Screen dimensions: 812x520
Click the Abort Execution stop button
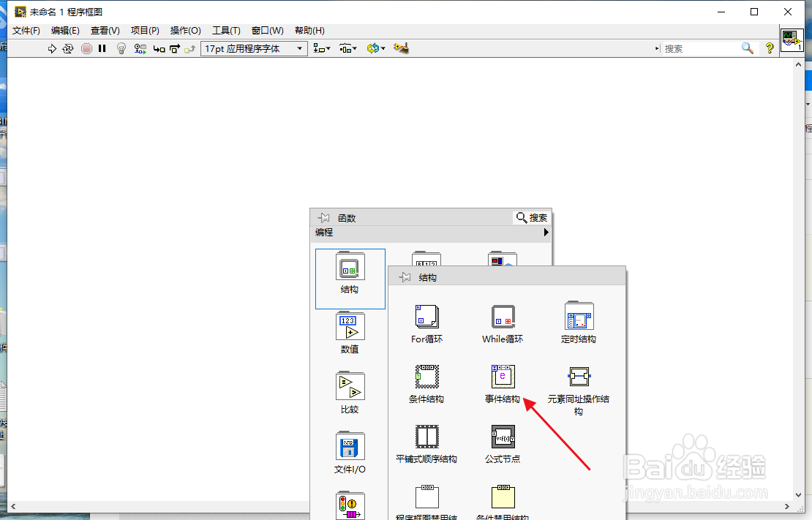(86, 49)
